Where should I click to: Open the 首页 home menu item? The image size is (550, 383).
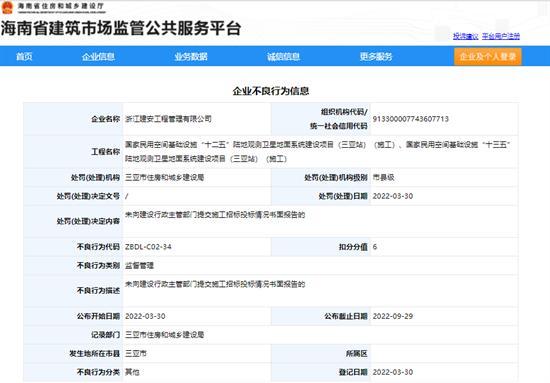tap(24, 56)
